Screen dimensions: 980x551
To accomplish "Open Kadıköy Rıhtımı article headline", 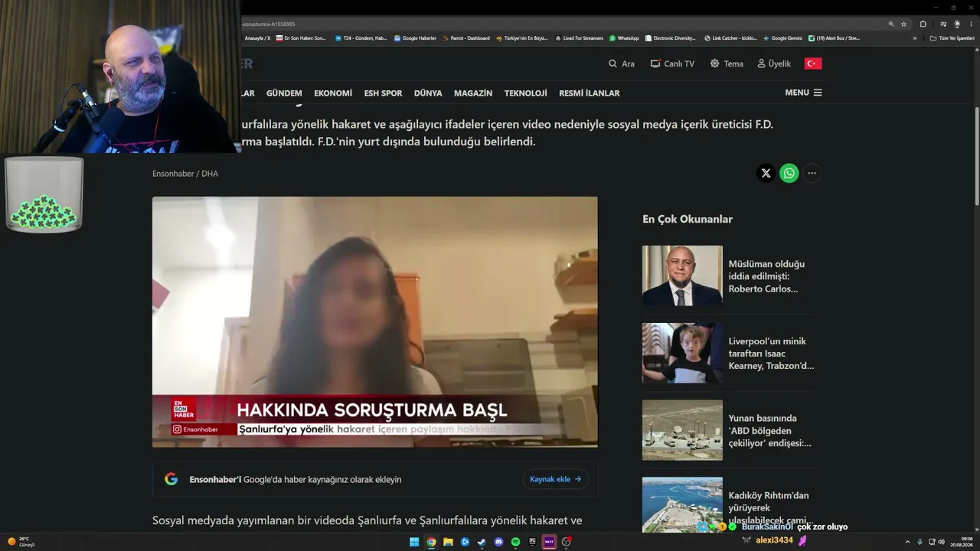I will [770, 508].
